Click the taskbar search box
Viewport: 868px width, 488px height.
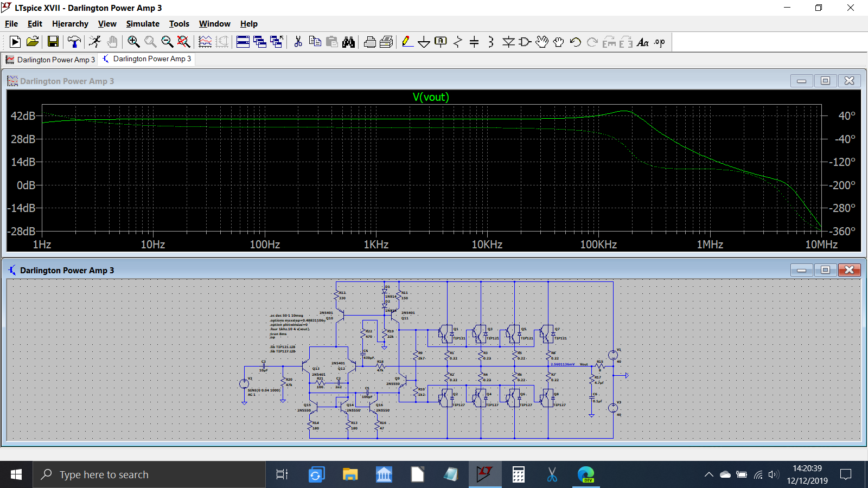point(149,474)
